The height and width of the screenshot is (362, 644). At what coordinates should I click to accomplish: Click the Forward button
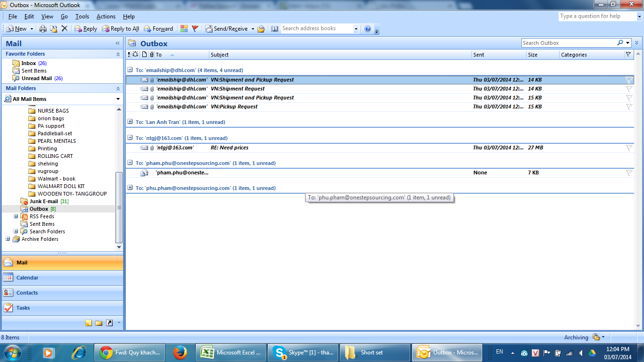pyautogui.click(x=158, y=29)
